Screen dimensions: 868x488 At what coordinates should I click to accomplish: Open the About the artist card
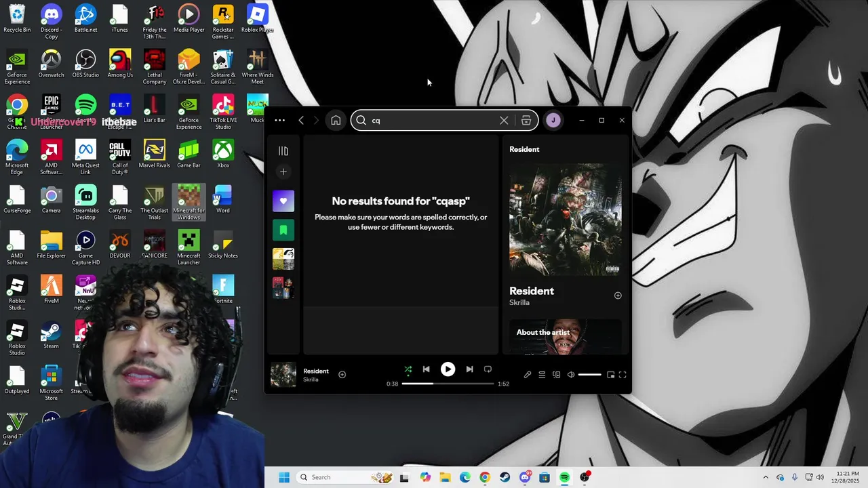(566, 337)
